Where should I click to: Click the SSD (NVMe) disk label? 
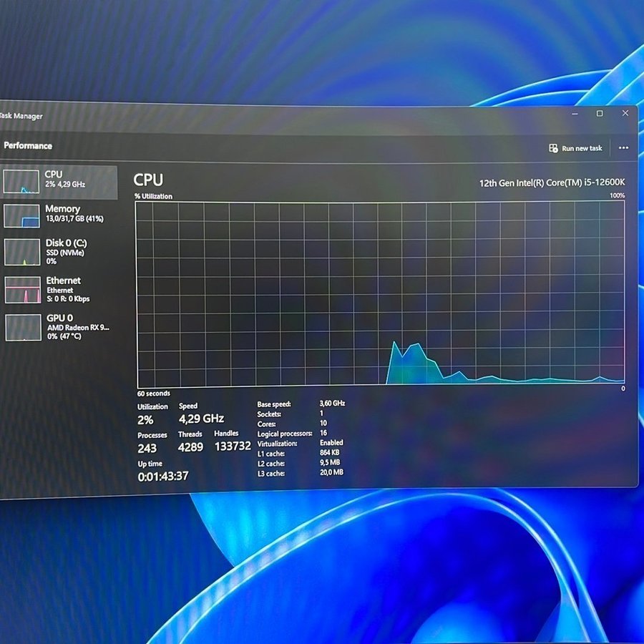(65, 253)
